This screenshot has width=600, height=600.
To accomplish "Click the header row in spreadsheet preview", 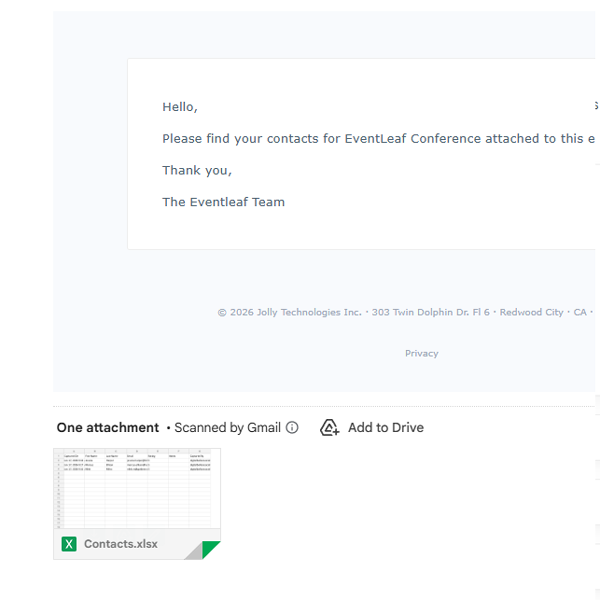I will click(137, 456).
